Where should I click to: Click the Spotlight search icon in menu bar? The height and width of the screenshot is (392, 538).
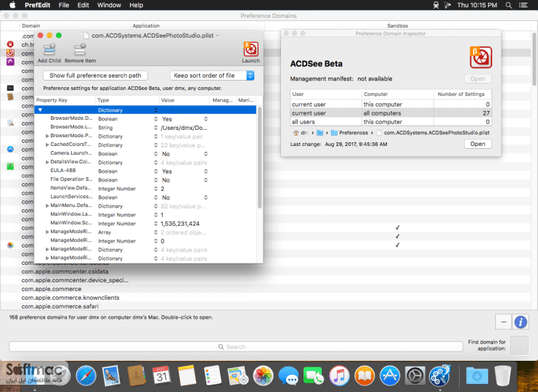tap(509, 5)
